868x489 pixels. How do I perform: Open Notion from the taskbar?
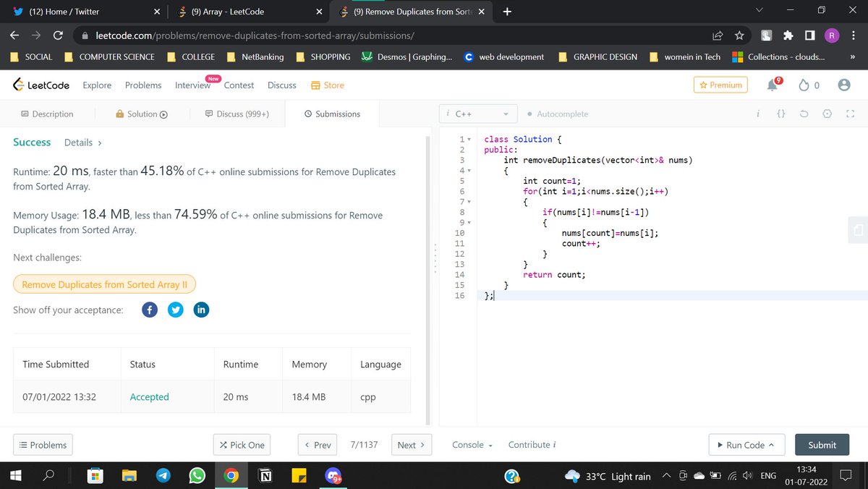pos(265,476)
